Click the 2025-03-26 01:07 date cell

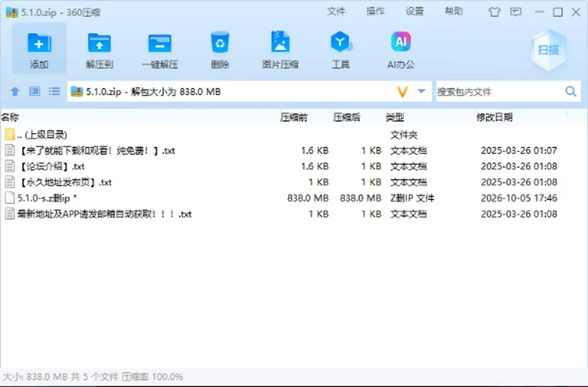pos(519,151)
